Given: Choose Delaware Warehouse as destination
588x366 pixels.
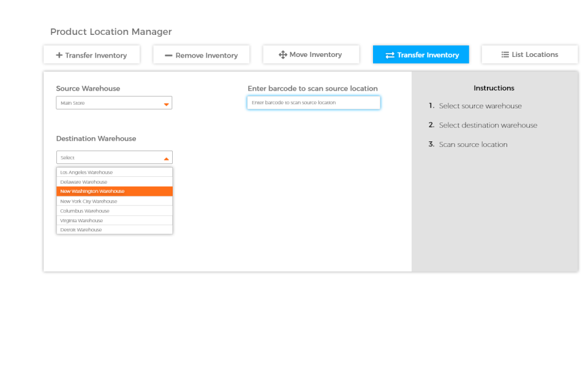Looking at the screenshot, I should (x=114, y=182).
